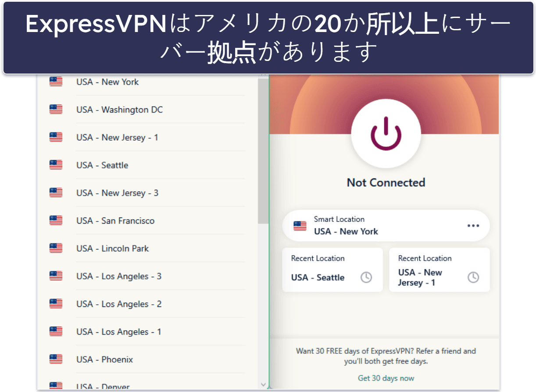Image resolution: width=536 pixels, height=392 pixels.
Task: Choose Recent Location USA - New Jersey - 1
Action: (x=439, y=270)
